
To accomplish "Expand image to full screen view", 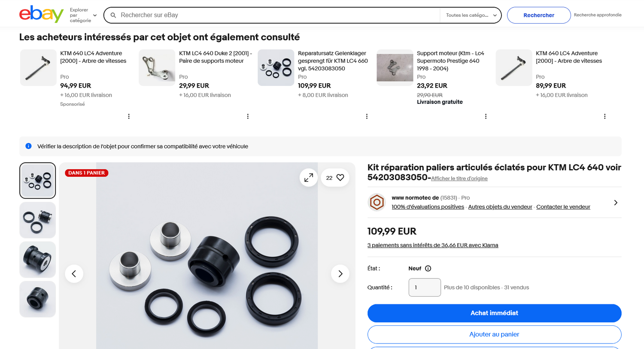I will 309,178.
